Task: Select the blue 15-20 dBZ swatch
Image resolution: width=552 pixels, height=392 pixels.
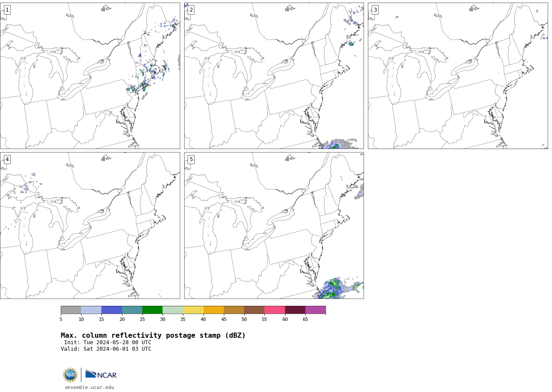Action: click(x=112, y=310)
